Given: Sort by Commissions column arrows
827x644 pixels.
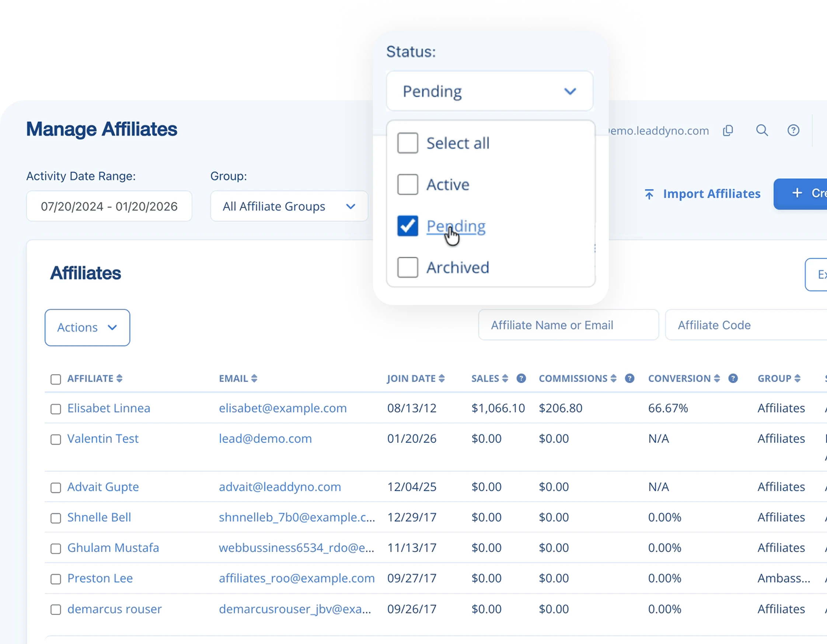Looking at the screenshot, I should 614,379.
